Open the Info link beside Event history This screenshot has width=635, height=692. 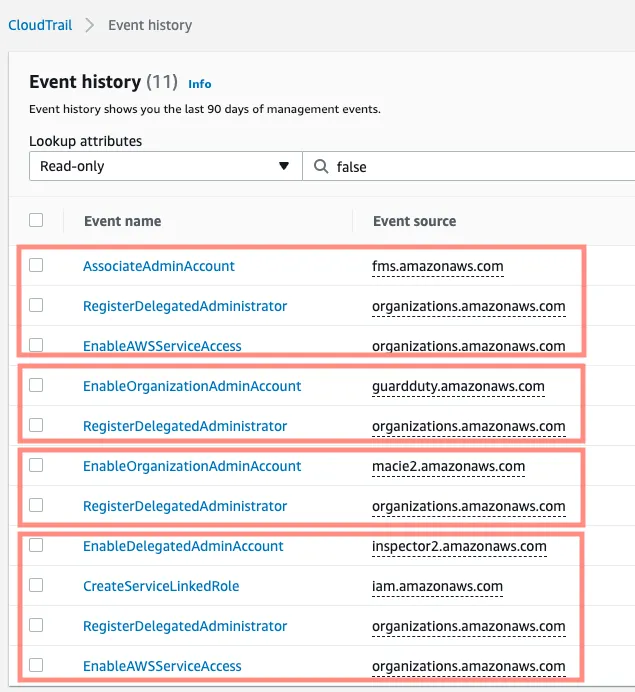[200, 84]
